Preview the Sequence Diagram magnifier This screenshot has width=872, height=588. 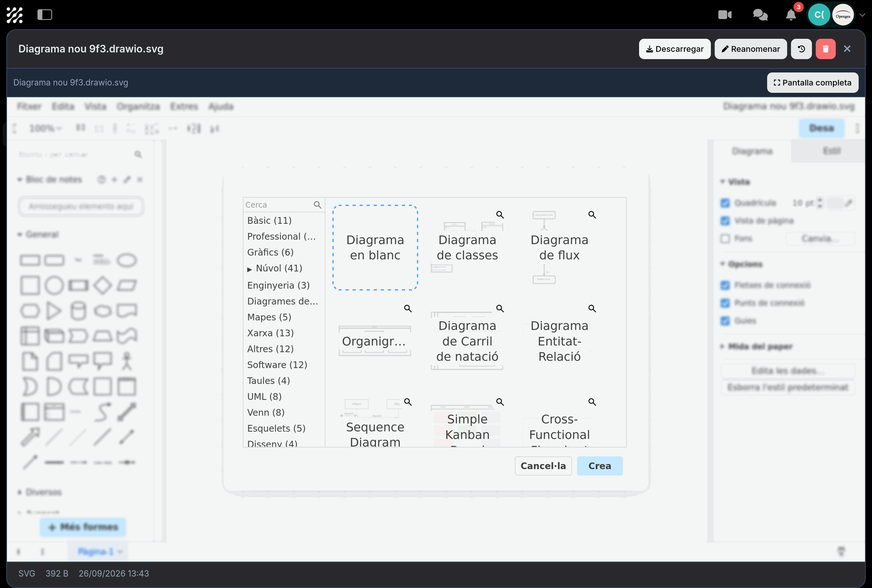coord(408,402)
